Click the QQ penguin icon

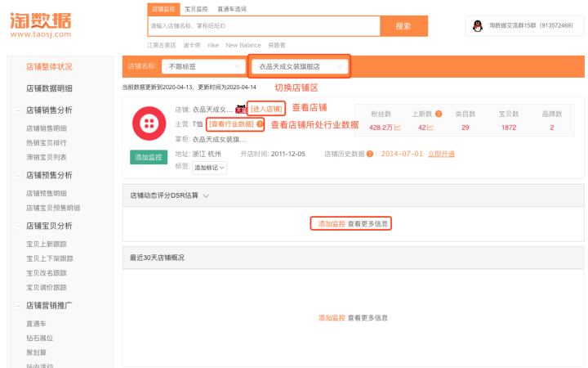point(478,26)
